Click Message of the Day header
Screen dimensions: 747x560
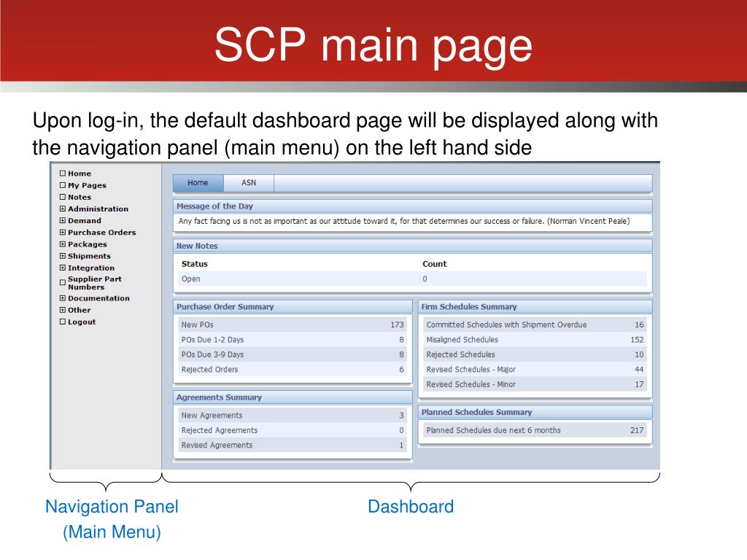(x=412, y=206)
